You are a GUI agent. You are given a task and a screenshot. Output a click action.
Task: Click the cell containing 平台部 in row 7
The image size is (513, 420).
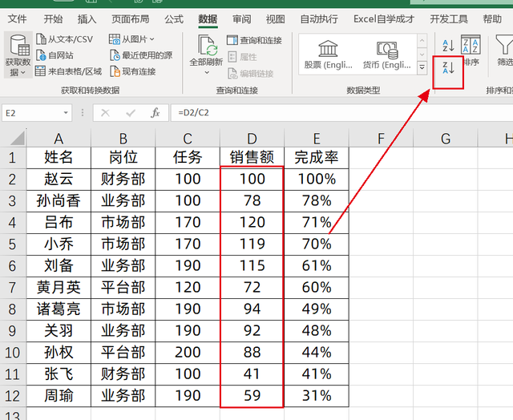pos(123,288)
